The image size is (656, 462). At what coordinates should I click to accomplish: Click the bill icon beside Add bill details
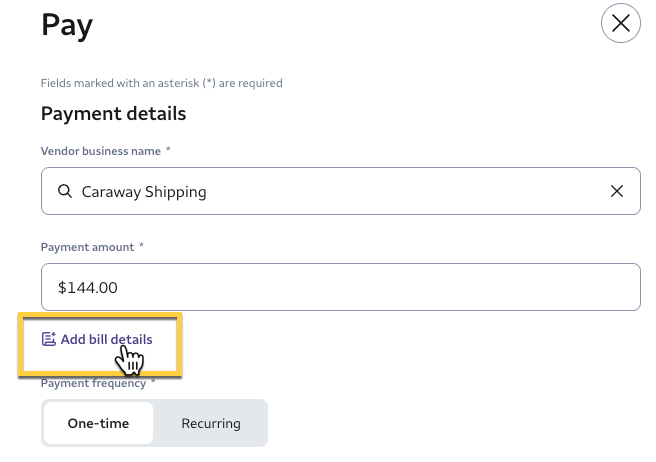pos(48,339)
